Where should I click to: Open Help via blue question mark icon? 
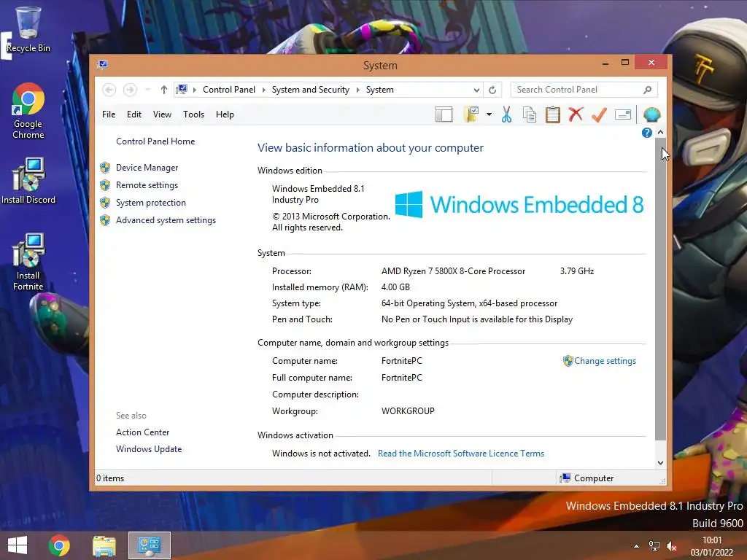point(646,133)
